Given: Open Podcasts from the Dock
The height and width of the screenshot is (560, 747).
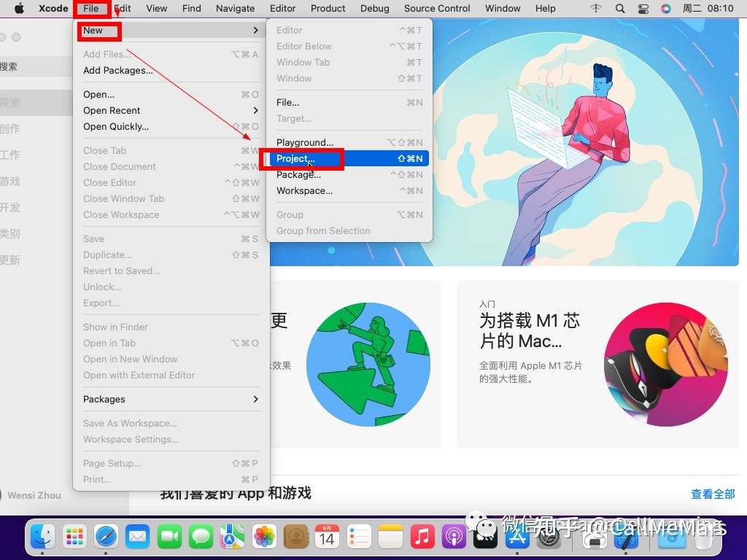Looking at the screenshot, I should coord(454,537).
